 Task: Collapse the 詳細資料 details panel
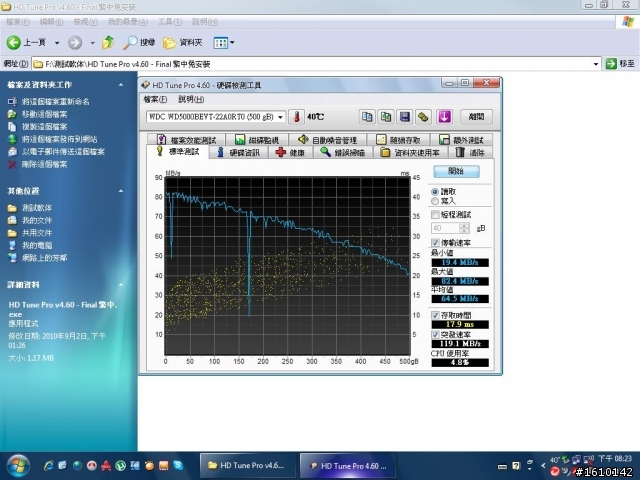pyautogui.click(x=121, y=284)
